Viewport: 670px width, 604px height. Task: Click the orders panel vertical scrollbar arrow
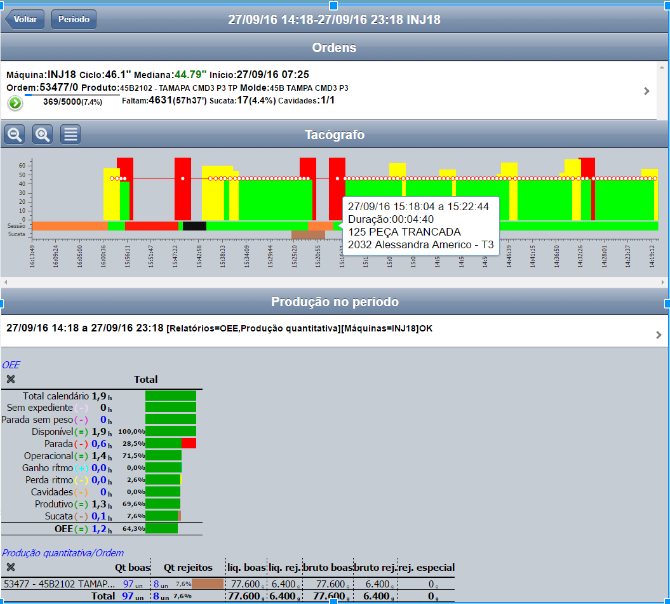point(662,67)
